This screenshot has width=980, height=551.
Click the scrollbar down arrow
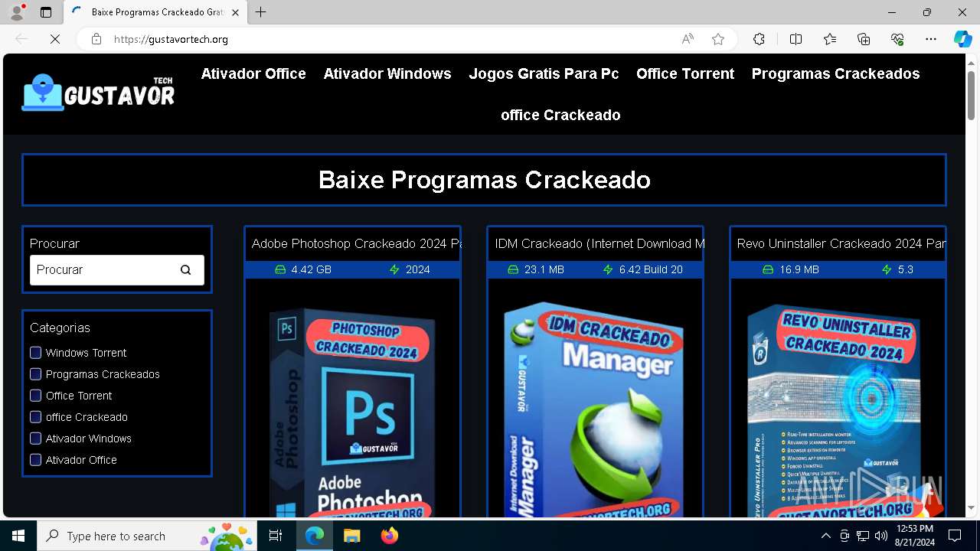[x=971, y=507]
